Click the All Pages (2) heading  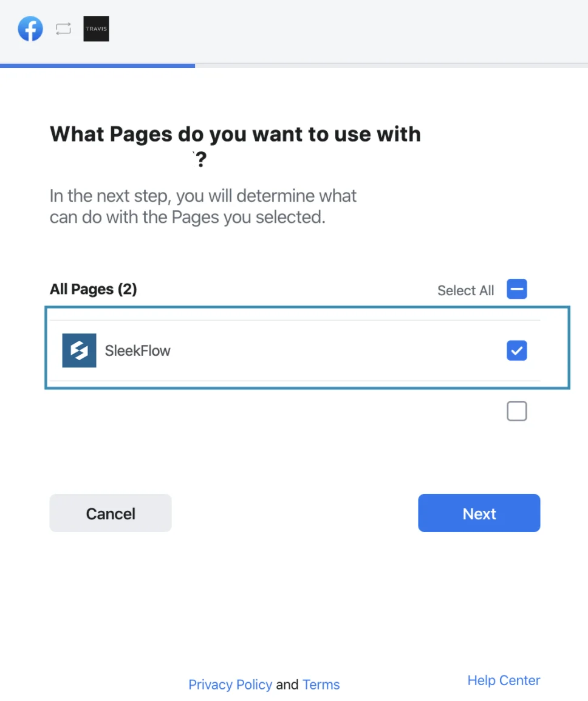point(93,289)
